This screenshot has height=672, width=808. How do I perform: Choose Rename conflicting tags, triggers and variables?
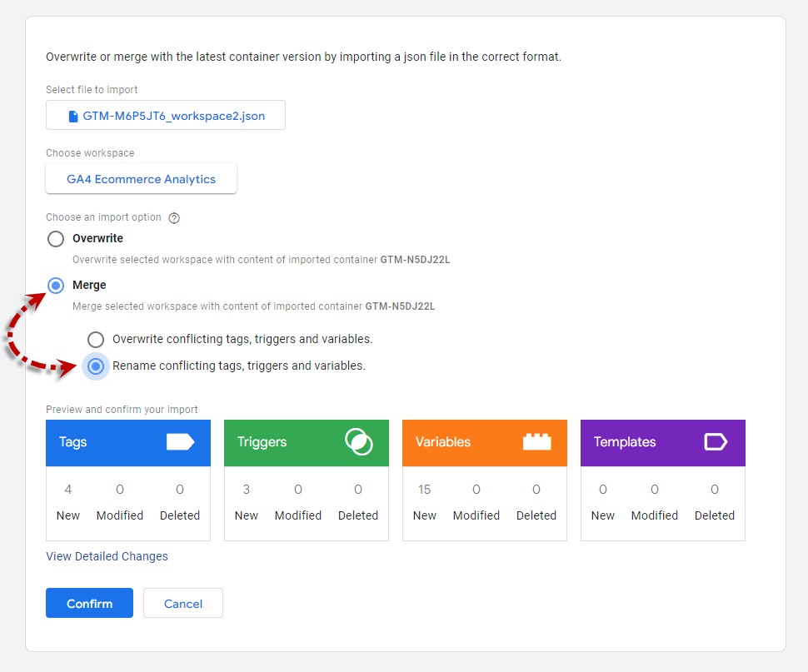pyautogui.click(x=96, y=366)
